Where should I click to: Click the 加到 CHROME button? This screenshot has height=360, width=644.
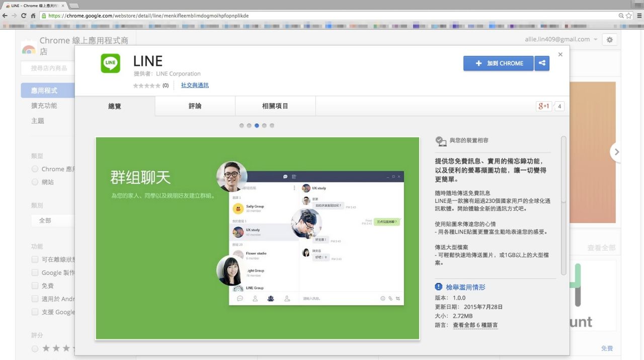click(498, 63)
